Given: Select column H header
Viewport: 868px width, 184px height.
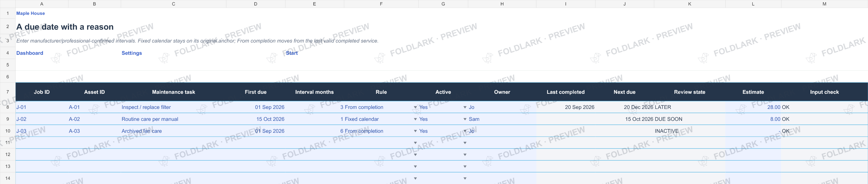Looking at the screenshot, I should point(502,4).
